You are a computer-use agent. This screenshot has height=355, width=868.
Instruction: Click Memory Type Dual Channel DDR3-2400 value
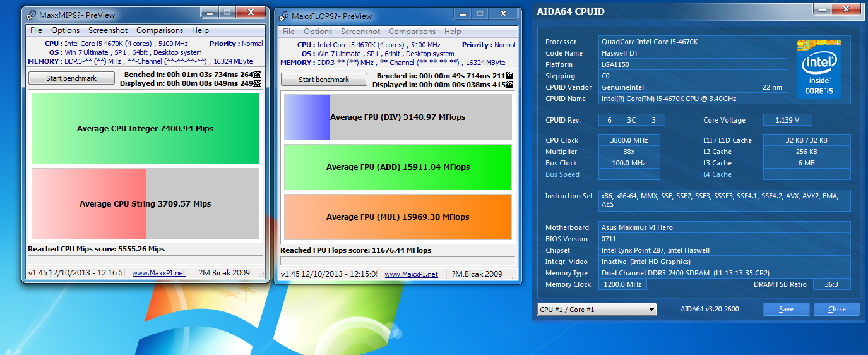[x=725, y=273]
